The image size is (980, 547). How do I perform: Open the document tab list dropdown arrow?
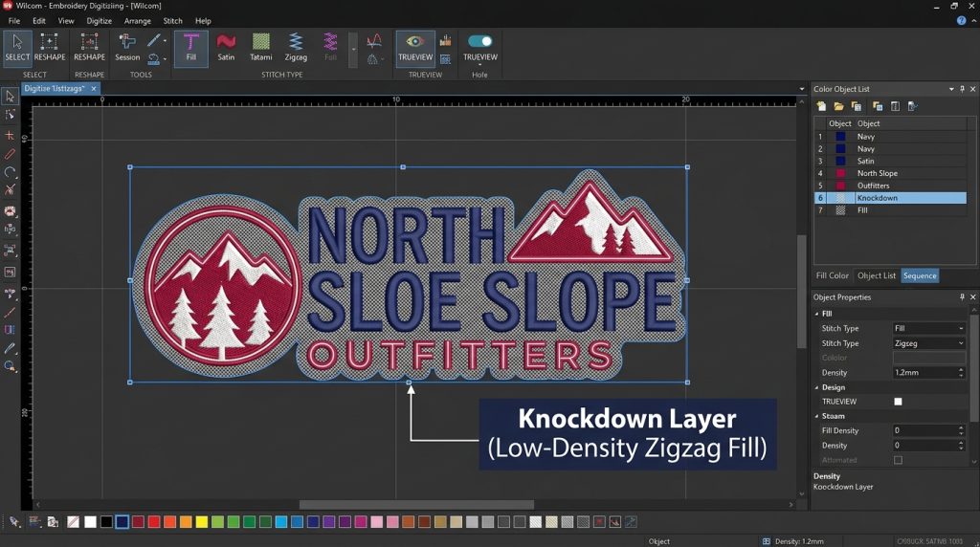[802, 89]
